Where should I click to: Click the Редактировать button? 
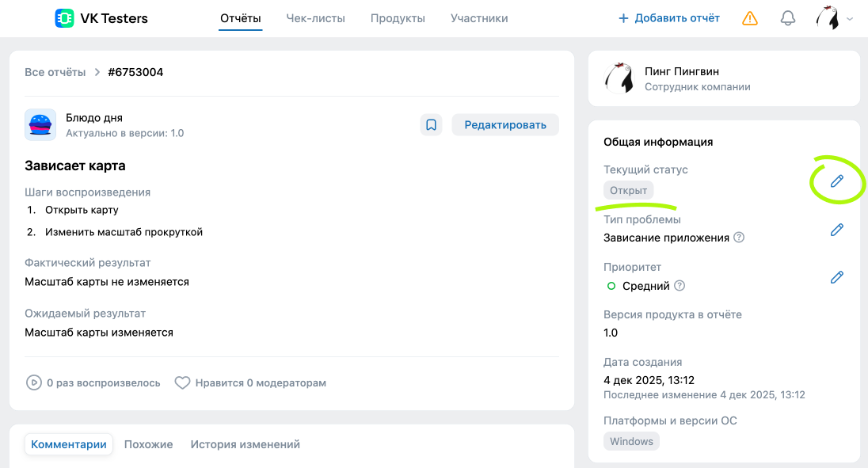tap(505, 125)
